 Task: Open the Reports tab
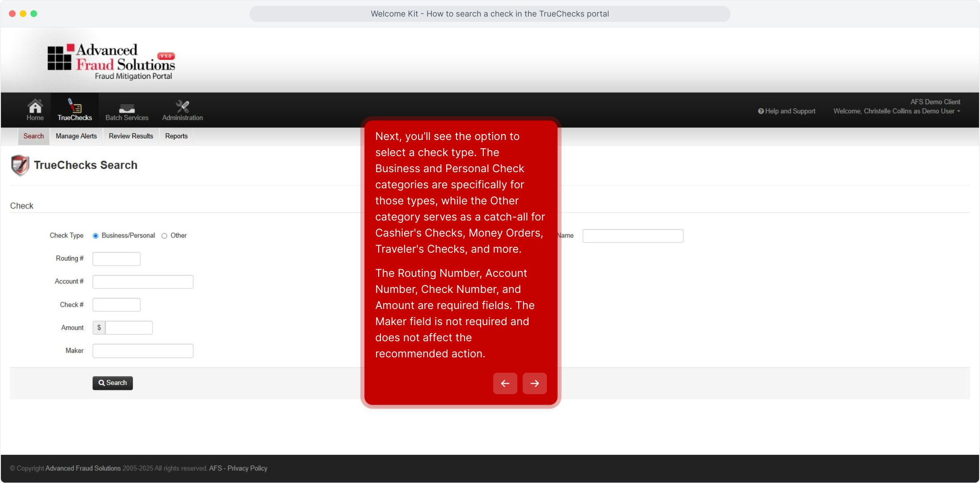pos(177,136)
